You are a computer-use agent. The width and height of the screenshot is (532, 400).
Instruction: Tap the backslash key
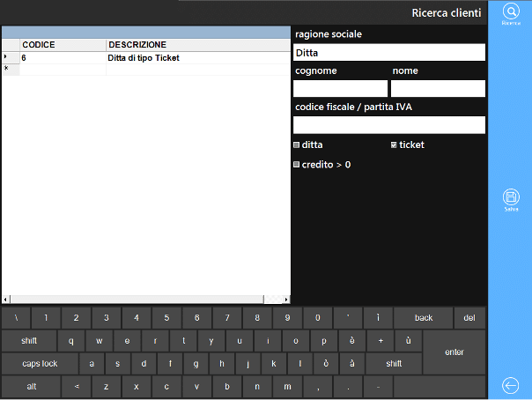[16, 317]
